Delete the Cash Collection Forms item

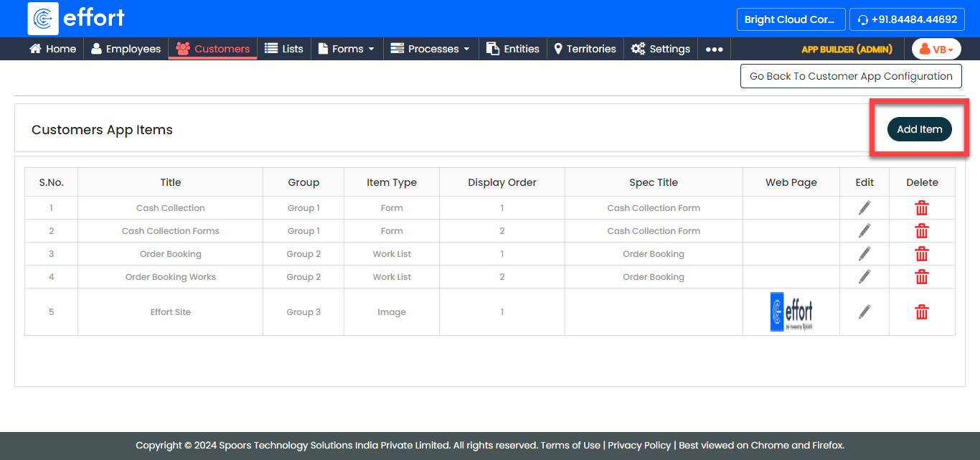[x=922, y=231]
